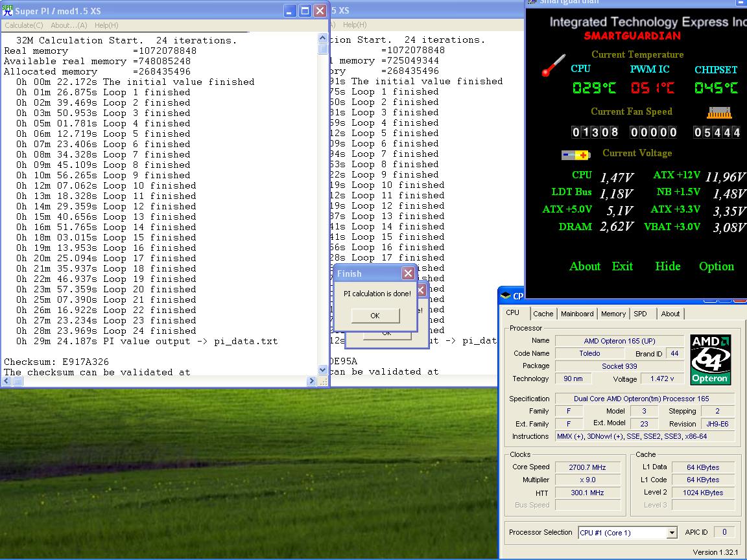Image resolution: width=747 pixels, height=560 pixels.
Task: Click the HTT value 300.1 MHz
Action: coord(587,493)
